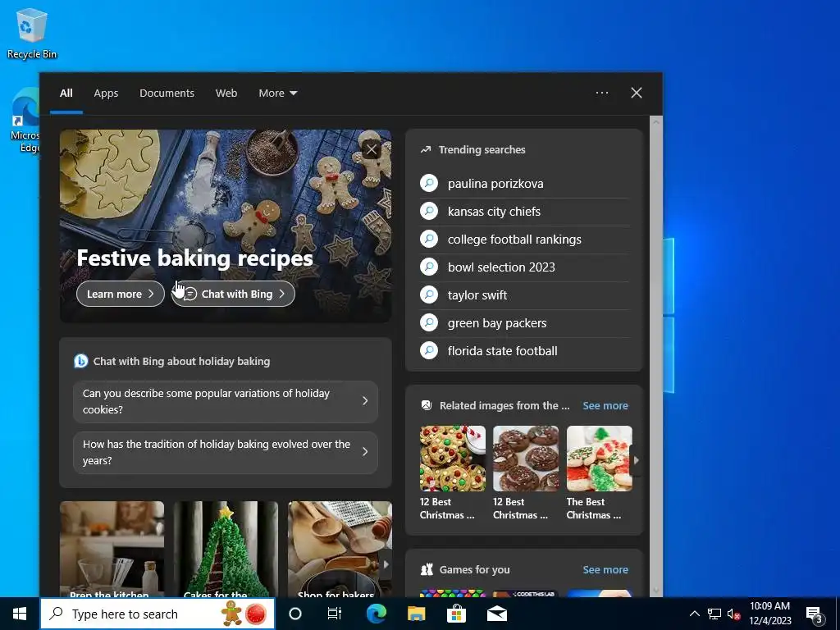Show hidden system tray icons

click(x=694, y=614)
